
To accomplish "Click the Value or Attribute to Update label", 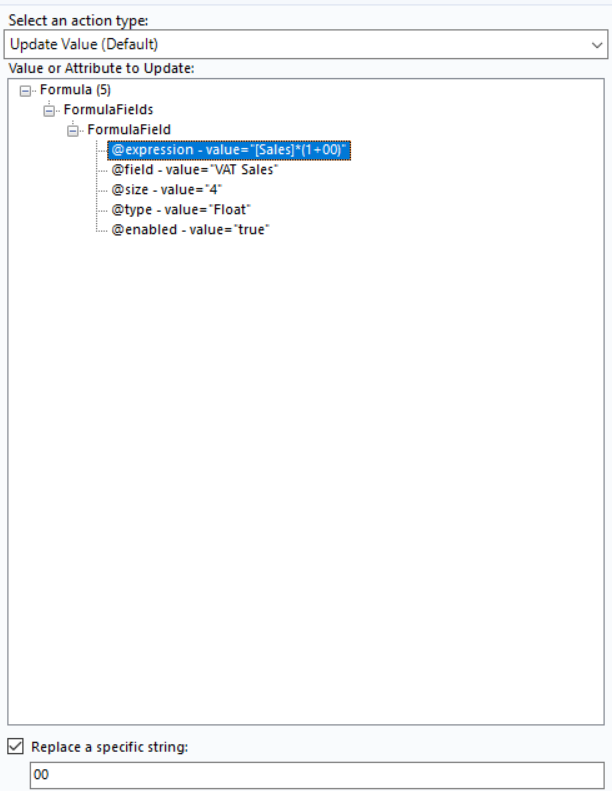I will 101,68.
